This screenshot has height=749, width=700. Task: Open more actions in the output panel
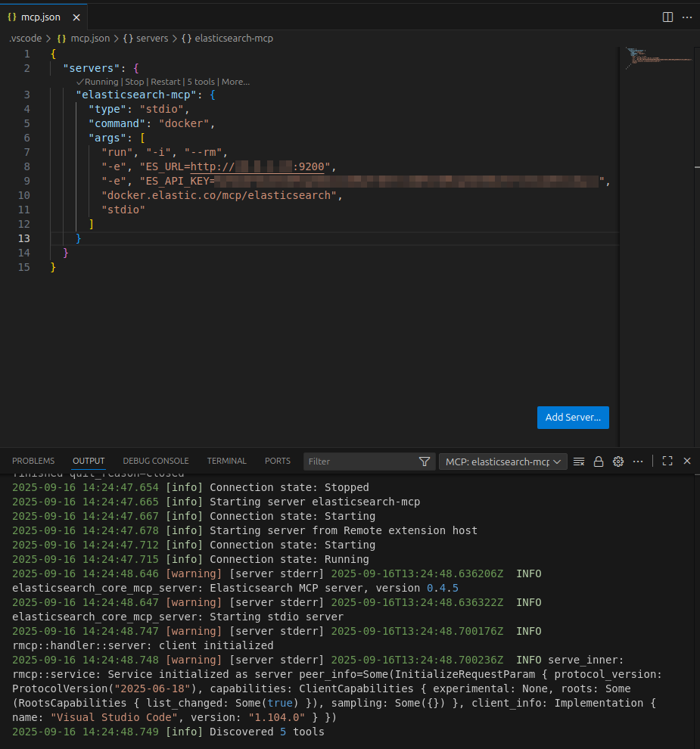(638, 462)
